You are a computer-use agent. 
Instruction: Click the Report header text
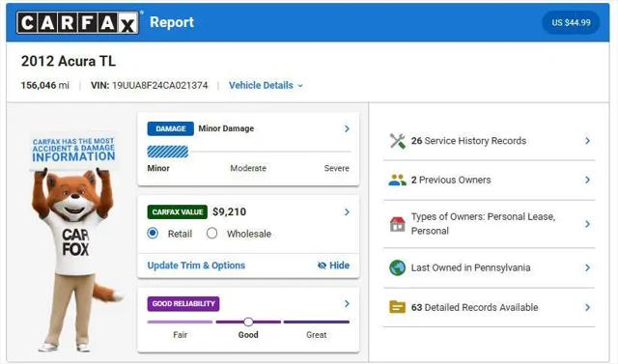[x=172, y=22]
